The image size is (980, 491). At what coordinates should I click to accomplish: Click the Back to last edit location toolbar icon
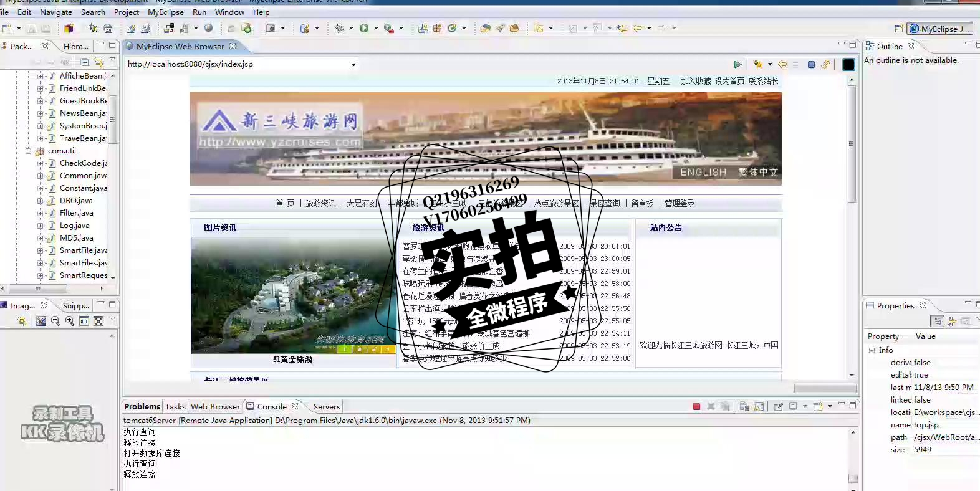[x=622, y=28]
